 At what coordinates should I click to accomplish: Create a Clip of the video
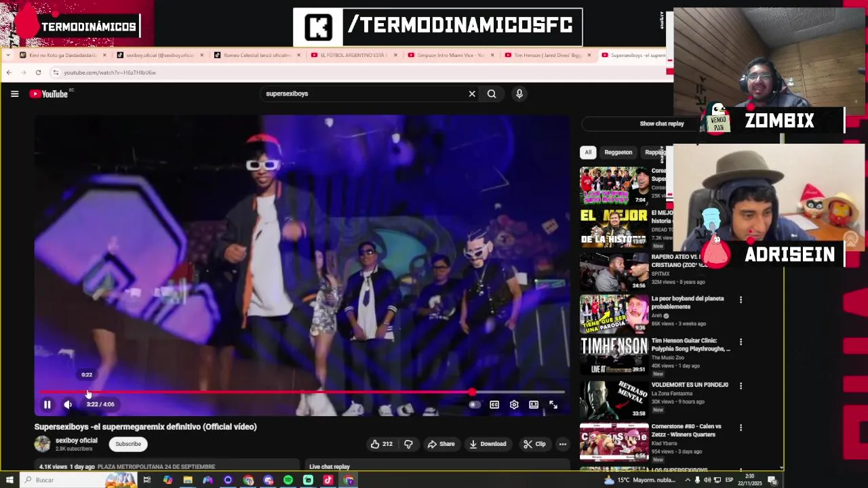coord(534,444)
